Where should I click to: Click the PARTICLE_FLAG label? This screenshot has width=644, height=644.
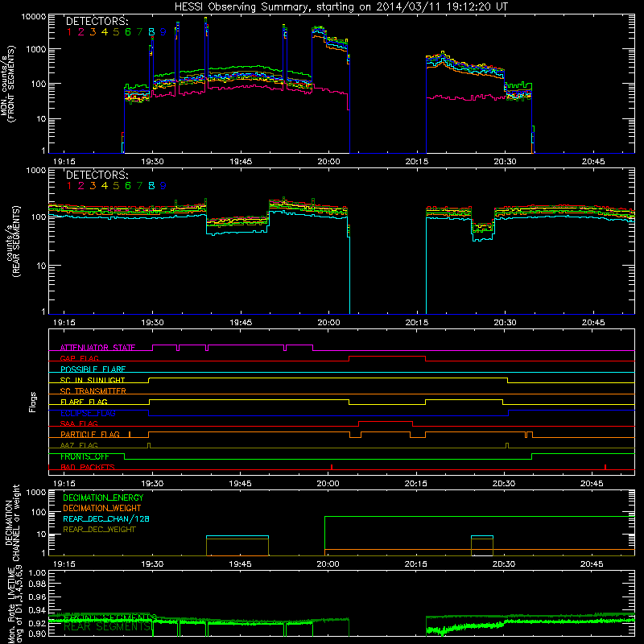tap(90, 435)
